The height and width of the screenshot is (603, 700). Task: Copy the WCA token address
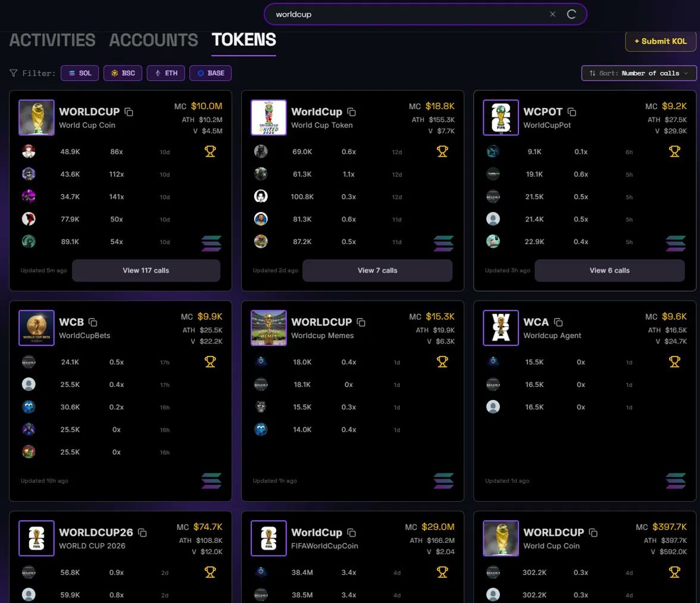[558, 322]
